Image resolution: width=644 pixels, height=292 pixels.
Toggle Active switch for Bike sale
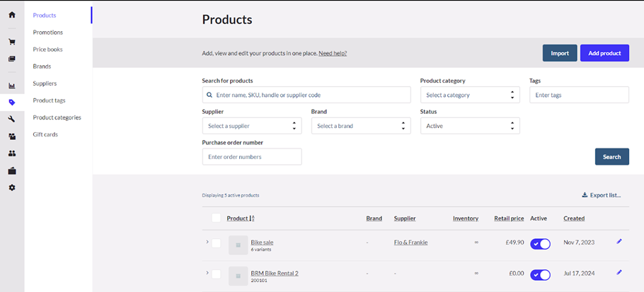(541, 243)
